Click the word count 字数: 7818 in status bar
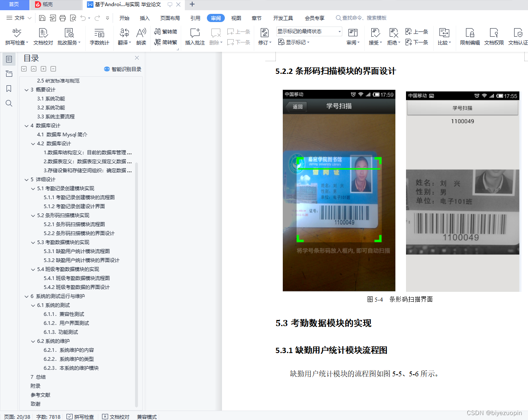 pos(48,417)
